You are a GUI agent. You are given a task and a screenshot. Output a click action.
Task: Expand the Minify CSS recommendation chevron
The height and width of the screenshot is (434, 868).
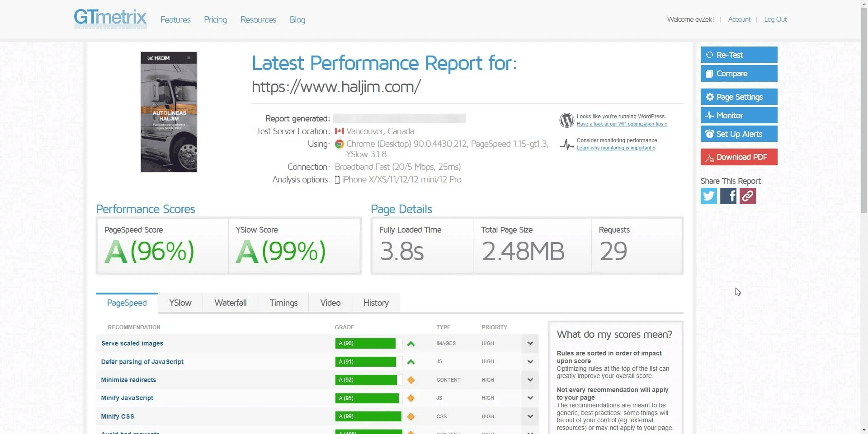click(x=530, y=416)
